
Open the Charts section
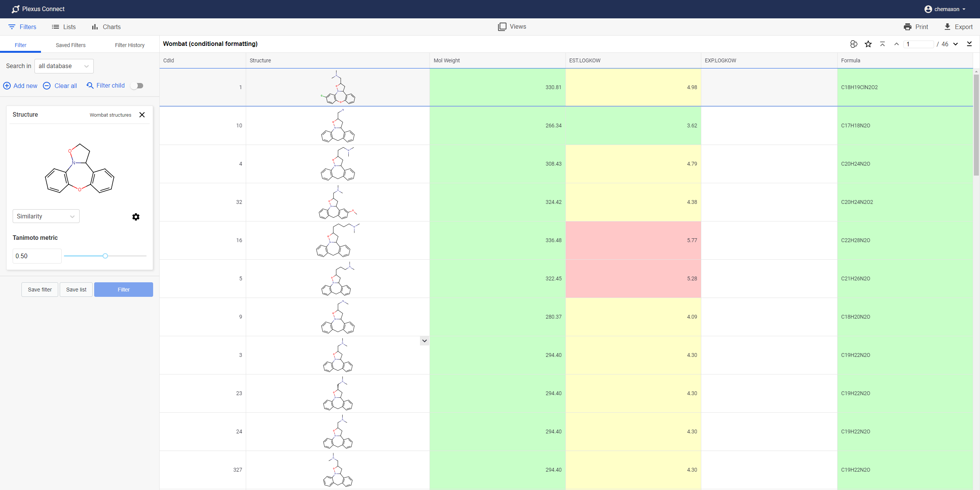(x=106, y=27)
